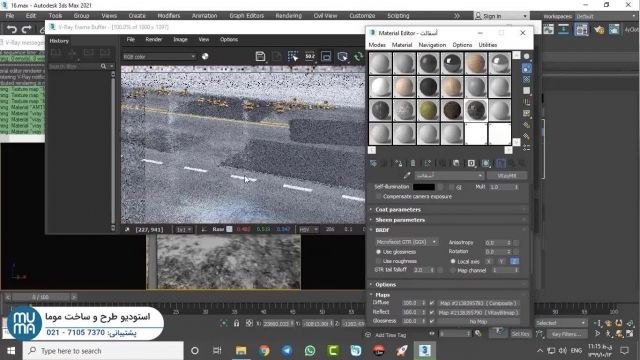Open Google Chrome from the taskbar

pos(264,350)
